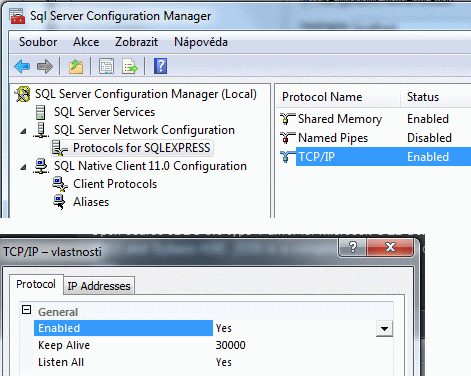Image resolution: width=471 pixels, height=376 pixels.
Task: Collapse the SQL Server Network Configuration node
Action: click(x=23, y=131)
